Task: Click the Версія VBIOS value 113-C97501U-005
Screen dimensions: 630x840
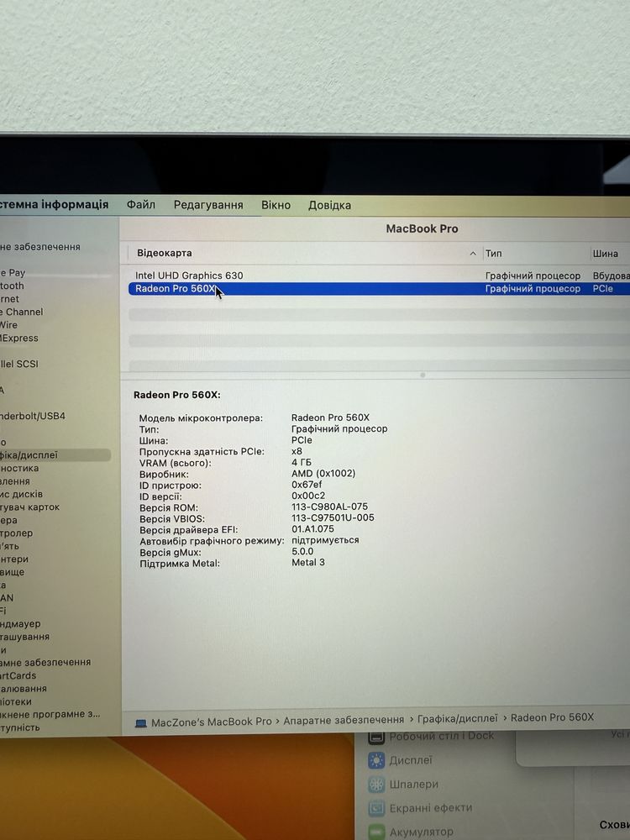Action: pos(333,517)
